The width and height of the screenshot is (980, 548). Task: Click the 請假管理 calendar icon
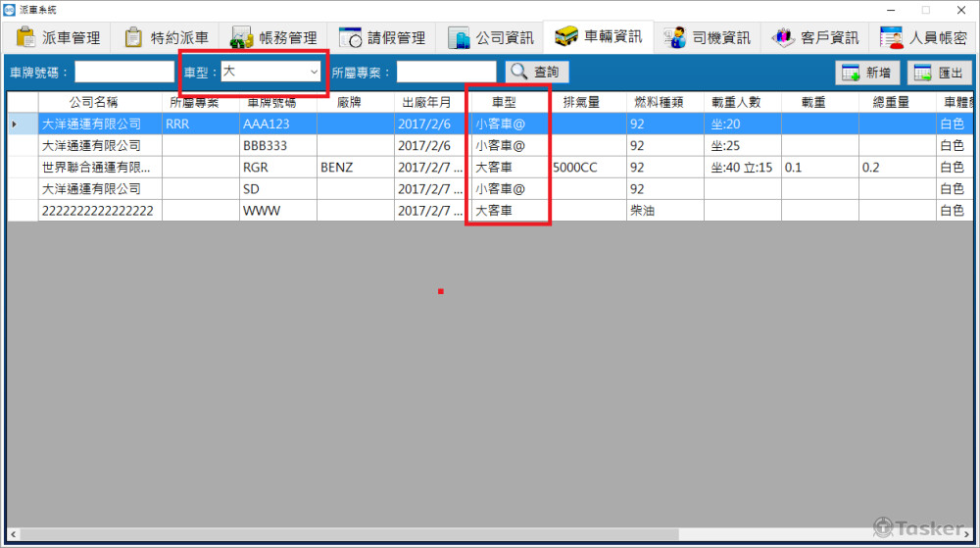click(351, 38)
